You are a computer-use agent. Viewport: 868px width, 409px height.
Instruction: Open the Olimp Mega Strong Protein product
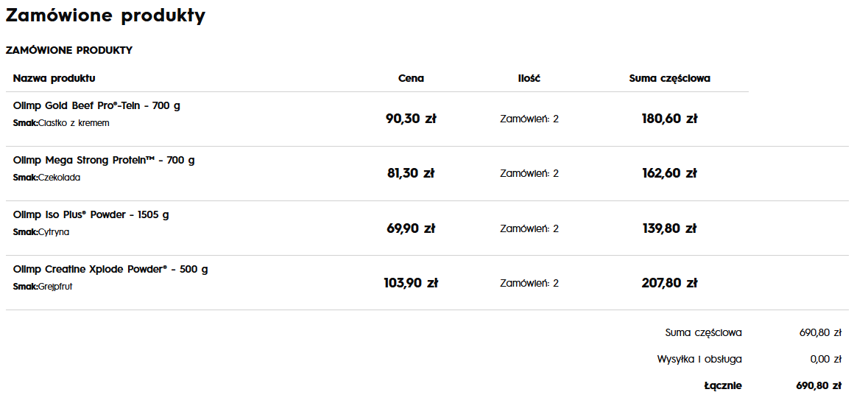coord(104,160)
